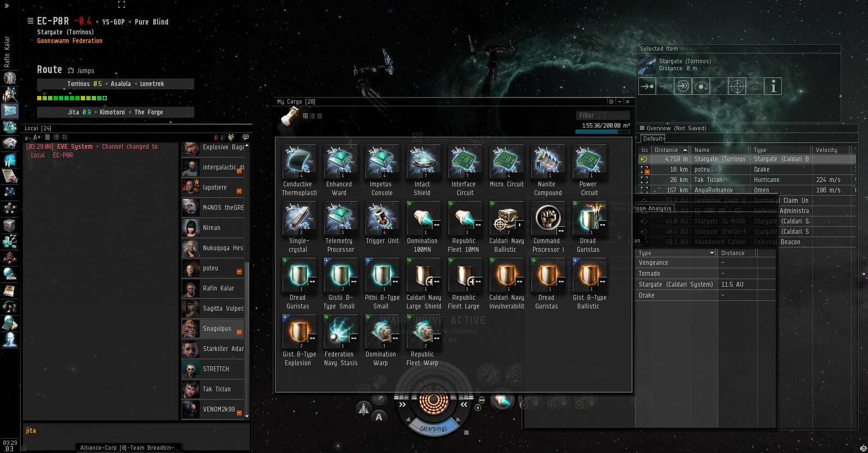Toggle Distance sort arrow in Overview

pyautogui.click(x=685, y=150)
